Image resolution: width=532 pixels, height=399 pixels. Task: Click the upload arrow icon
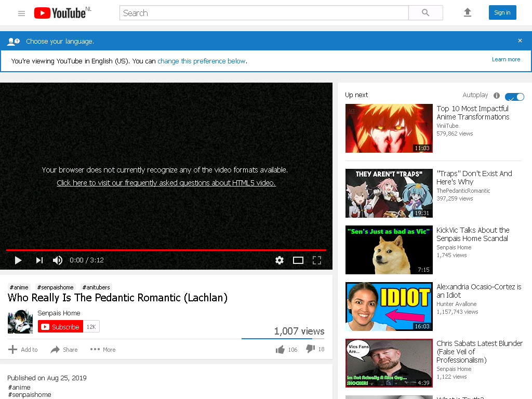[468, 12]
